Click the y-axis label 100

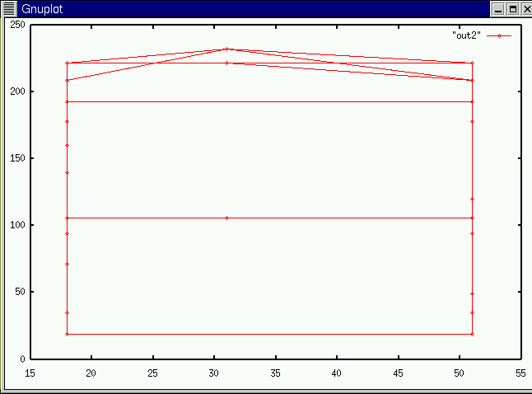click(x=17, y=225)
